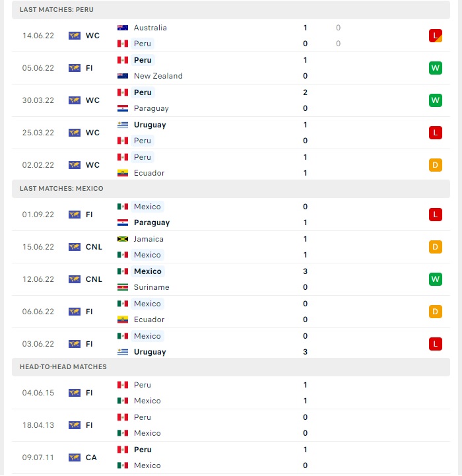
Task: Click the orange D badge for Peru vs Ecuador
Action: (x=436, y=165)
